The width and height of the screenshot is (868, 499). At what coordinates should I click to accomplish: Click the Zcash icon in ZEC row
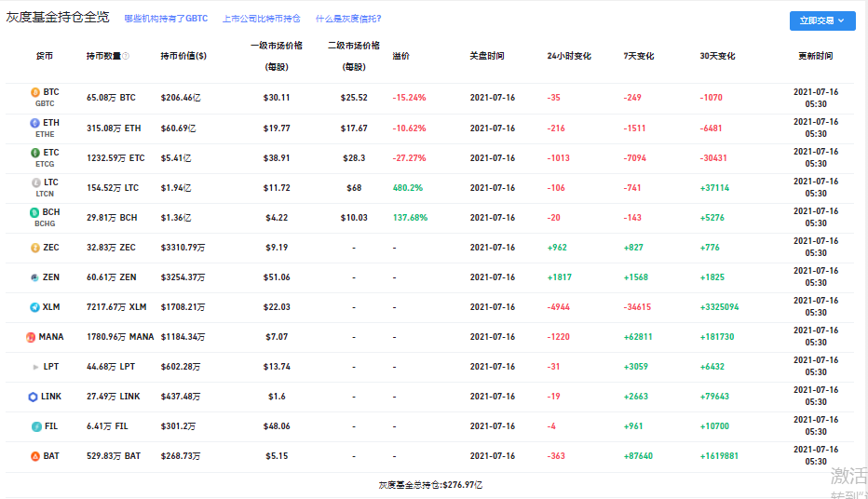(35, 248)
